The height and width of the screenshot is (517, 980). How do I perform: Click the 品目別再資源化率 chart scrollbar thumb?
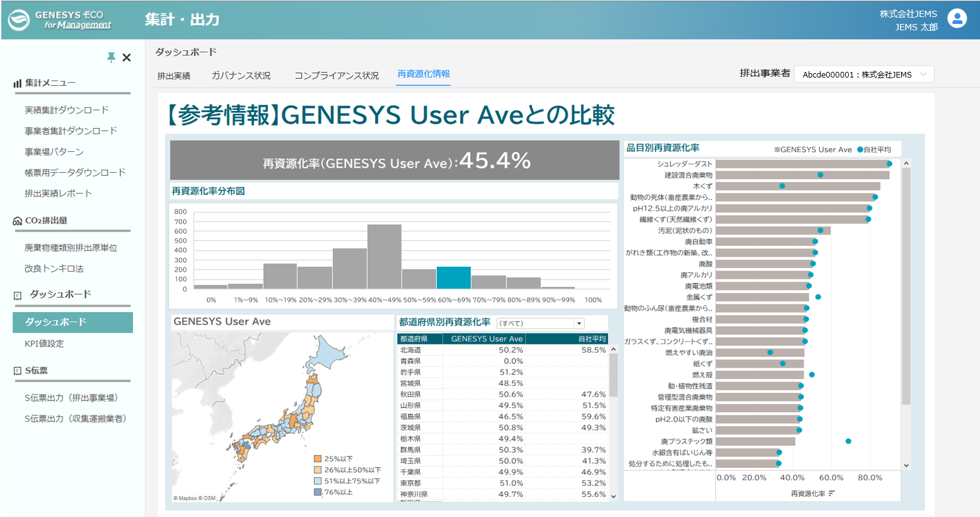[x=906, y=286]
